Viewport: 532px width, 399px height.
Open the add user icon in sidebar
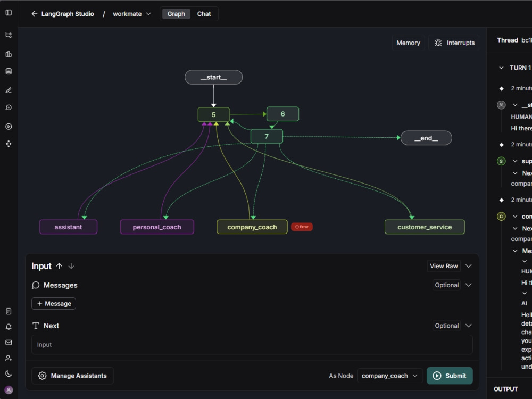point(9,358)
